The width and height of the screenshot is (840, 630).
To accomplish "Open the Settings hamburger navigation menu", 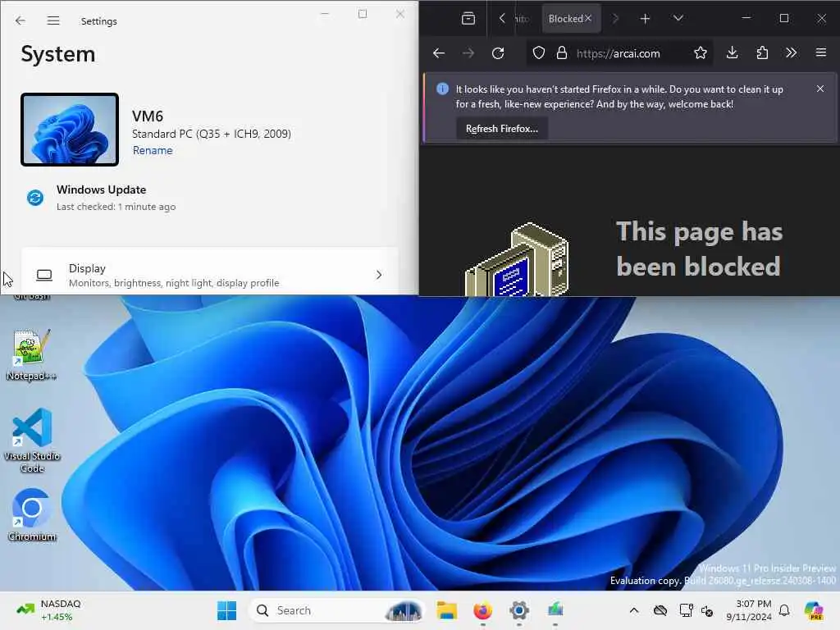I will coord(53,21).
